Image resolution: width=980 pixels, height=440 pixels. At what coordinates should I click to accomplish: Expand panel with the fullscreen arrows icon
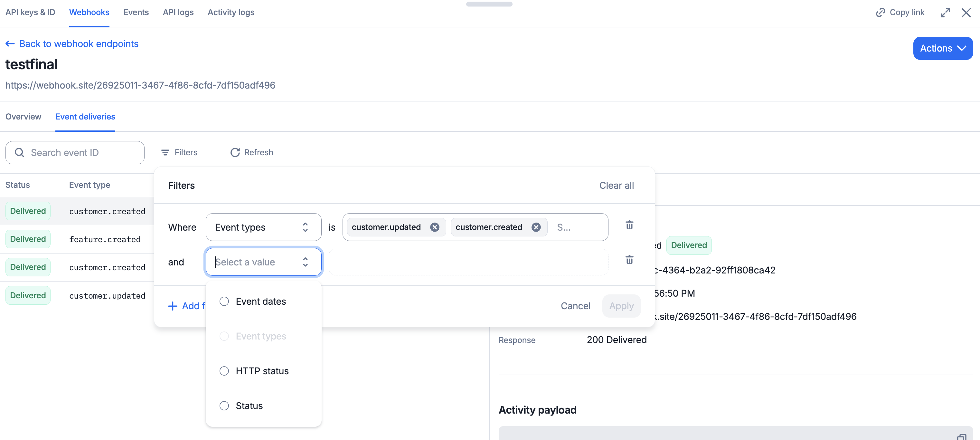(x=945, y=13)
